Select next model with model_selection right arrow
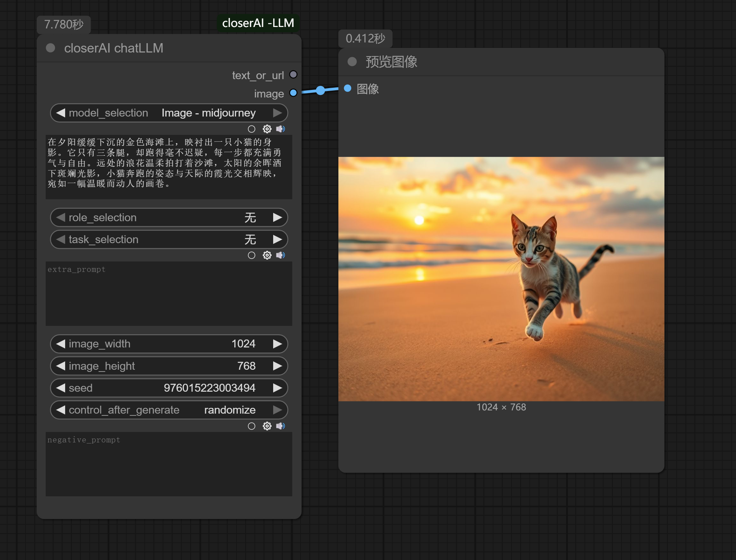This screenshot has height=560, width=736. pos(277,113)
